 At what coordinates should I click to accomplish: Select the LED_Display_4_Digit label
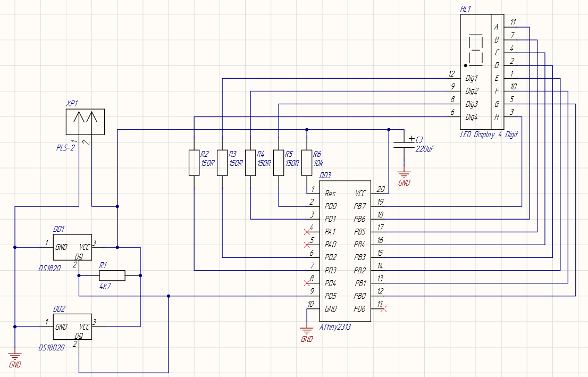[x=489, y=135]
